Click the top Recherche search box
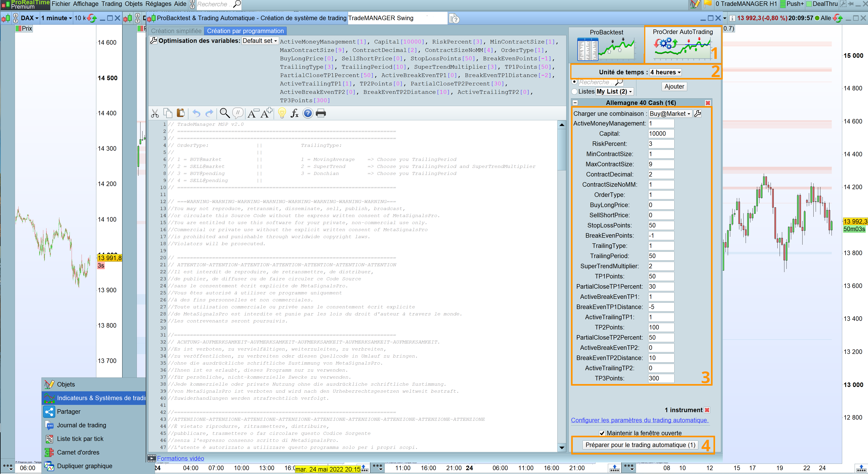This screenshot has height=474, width=868. click(219, 4)
